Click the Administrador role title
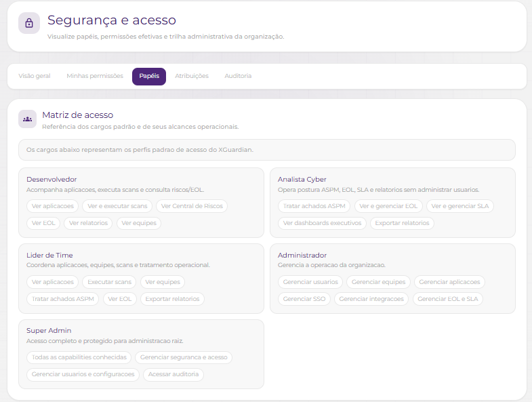532x402 pixels. (x=302, y=255)
